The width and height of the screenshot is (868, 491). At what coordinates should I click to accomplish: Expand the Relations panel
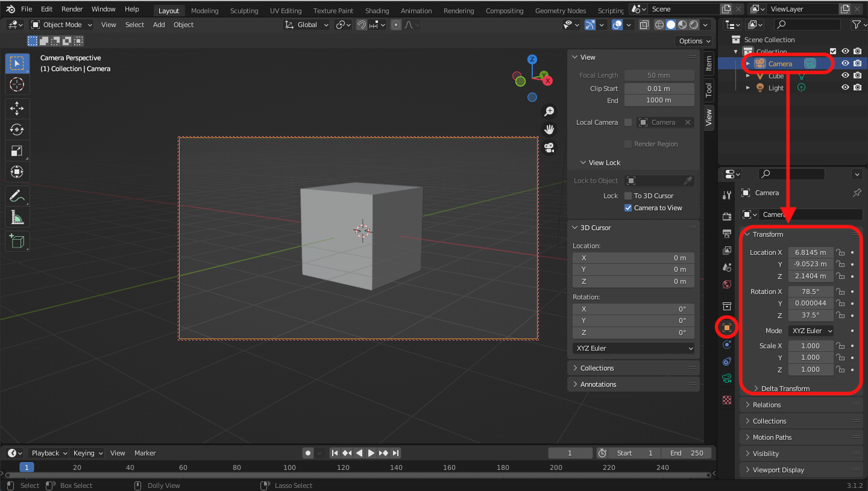(767, 405)
